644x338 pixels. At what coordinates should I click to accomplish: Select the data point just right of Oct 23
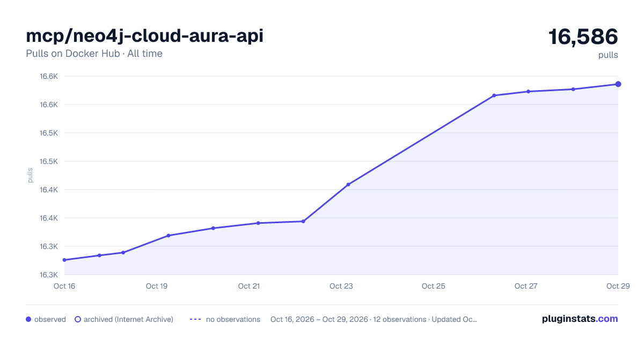tap(348, 185)
